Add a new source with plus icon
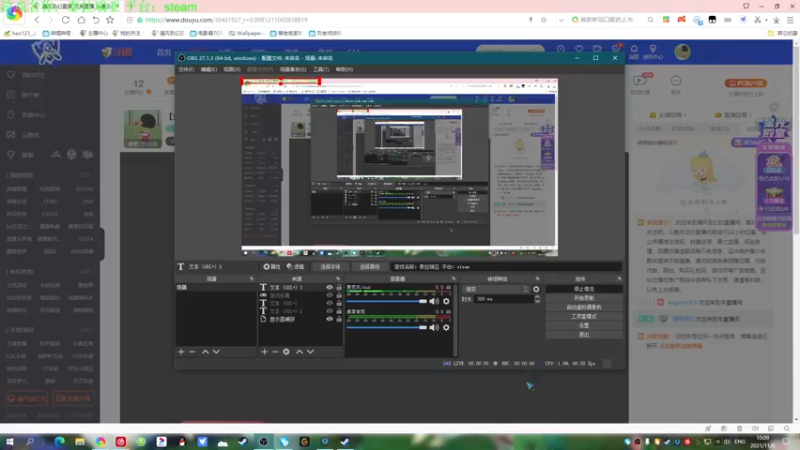This screenshot has width=800, height=450. tap(264, 352)
